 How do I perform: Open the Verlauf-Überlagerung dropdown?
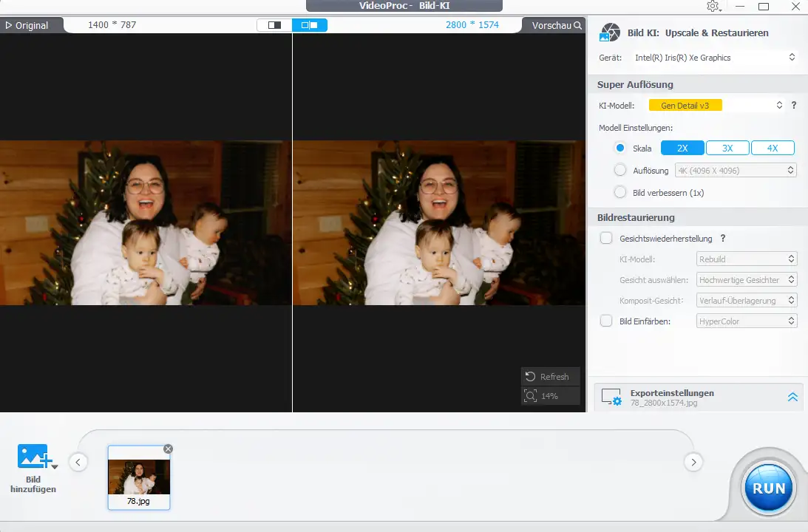[746, 300]
